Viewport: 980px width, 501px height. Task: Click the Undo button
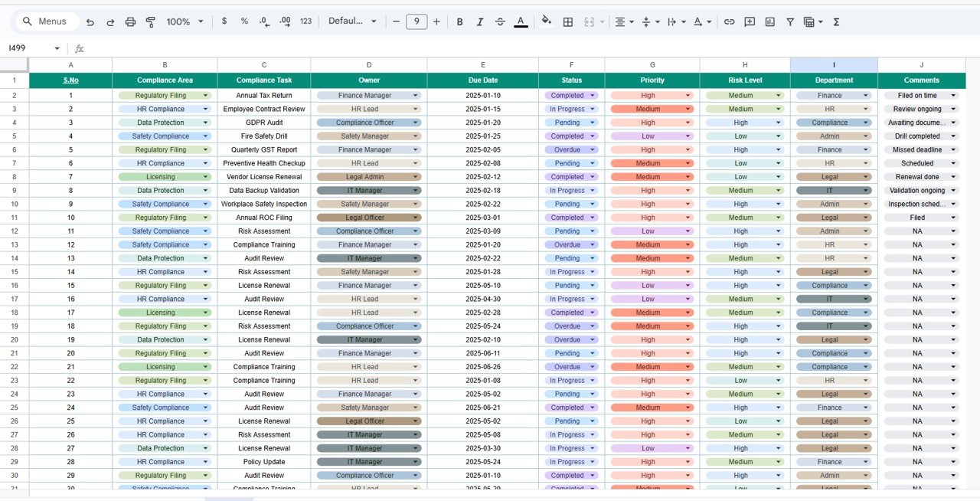click(90, 21)
